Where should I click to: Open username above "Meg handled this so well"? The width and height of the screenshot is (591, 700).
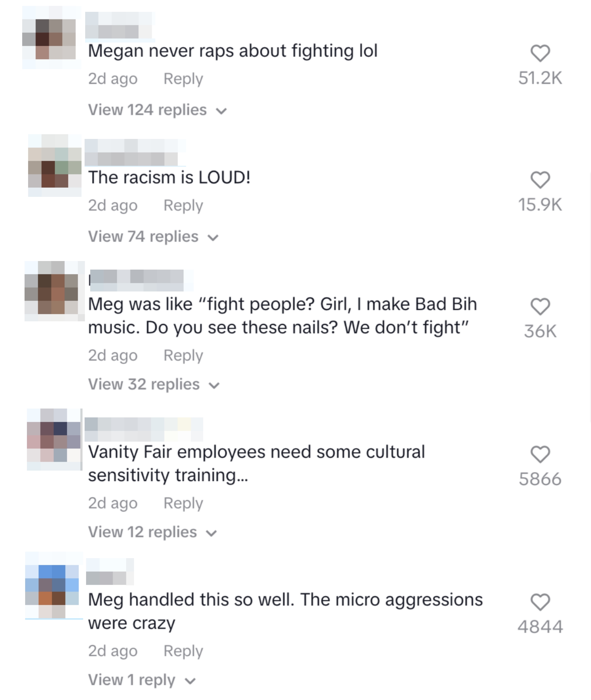110,571
